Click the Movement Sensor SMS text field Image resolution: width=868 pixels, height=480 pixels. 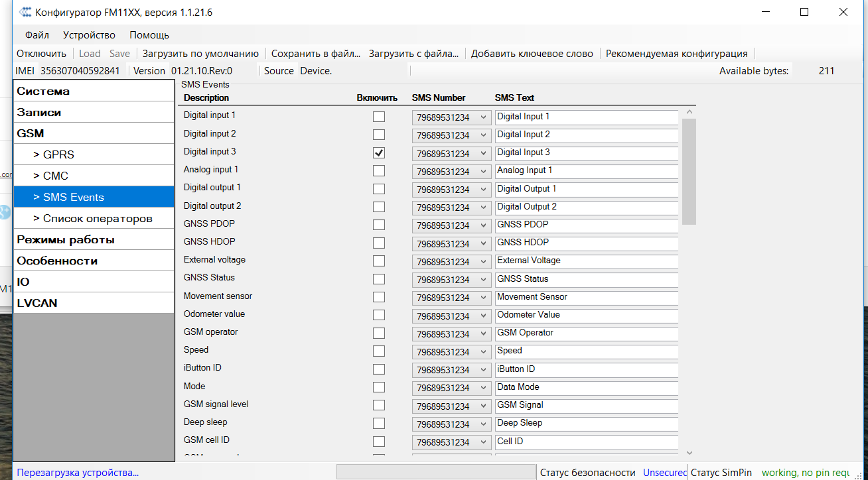[586, 297]
